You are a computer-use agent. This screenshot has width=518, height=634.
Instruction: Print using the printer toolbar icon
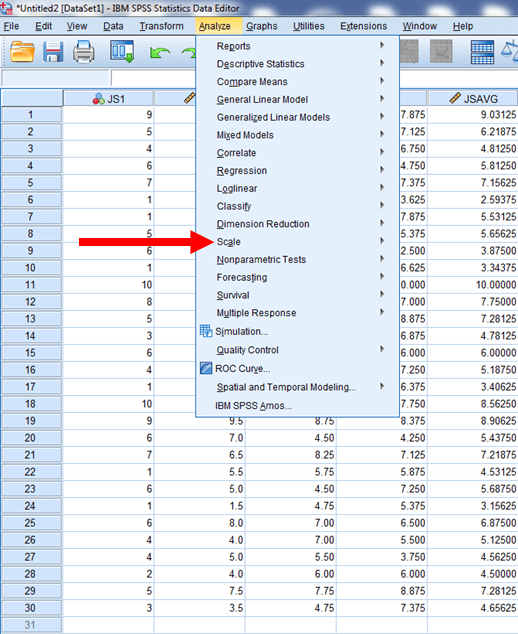(84, 52)
